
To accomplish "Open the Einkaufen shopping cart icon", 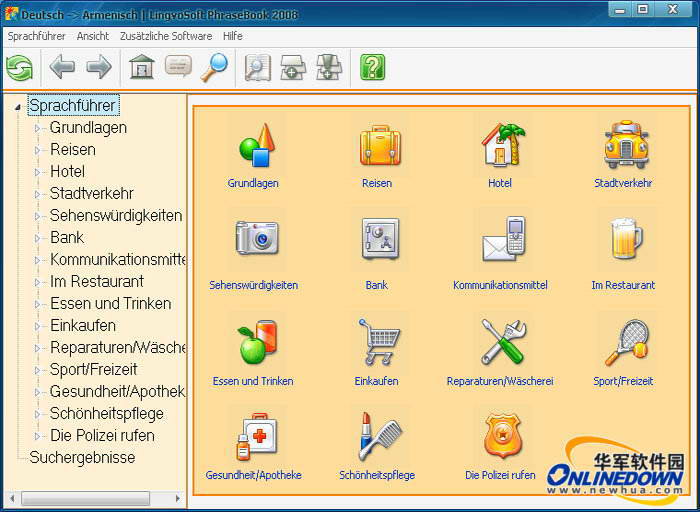I will pos(380,341).
